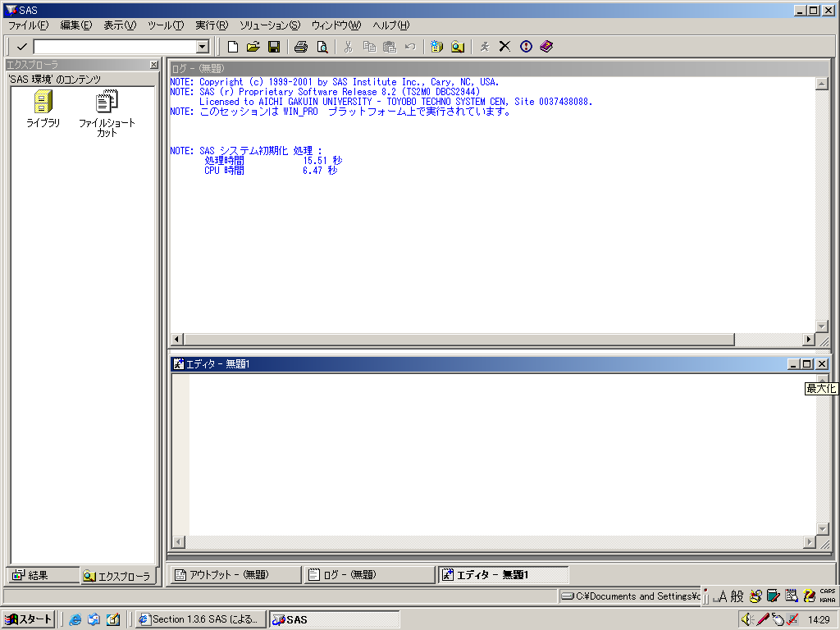Click the log window scroll-left arrow
840x630 pixels.
[x=177, y=339]
